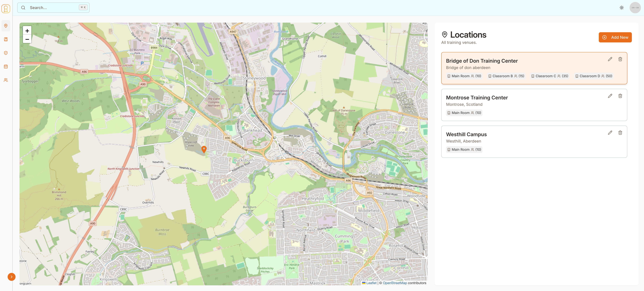Click the award ribbon app logo

[x=6, y=8]
